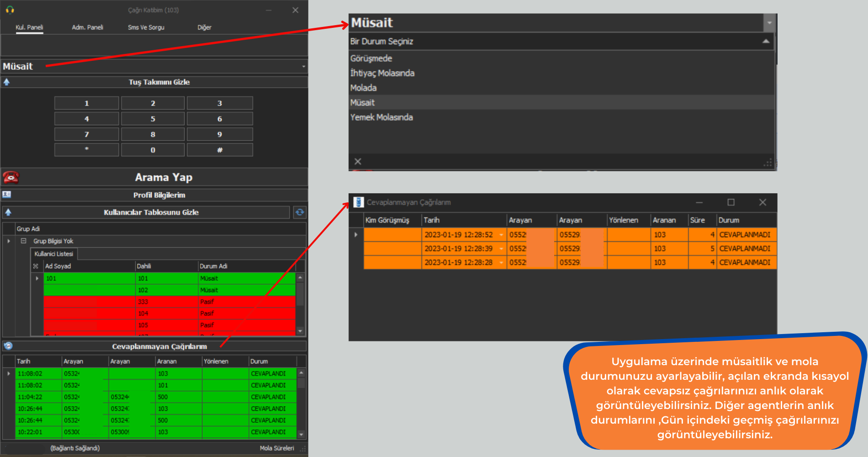Click the headset app icon in title bar

(10, 10)
